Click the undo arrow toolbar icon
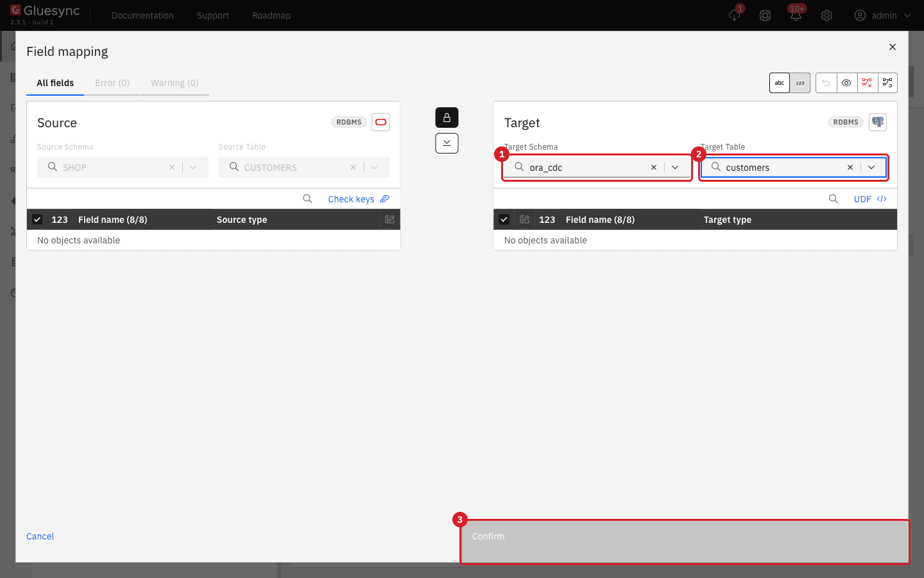This screenshot has width=924, height=578. click(x=826, y=83)
